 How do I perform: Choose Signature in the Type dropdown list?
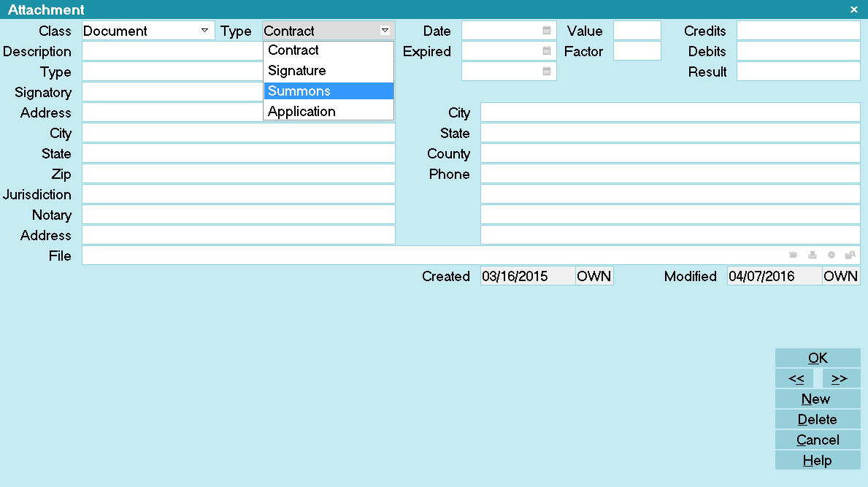329,71
